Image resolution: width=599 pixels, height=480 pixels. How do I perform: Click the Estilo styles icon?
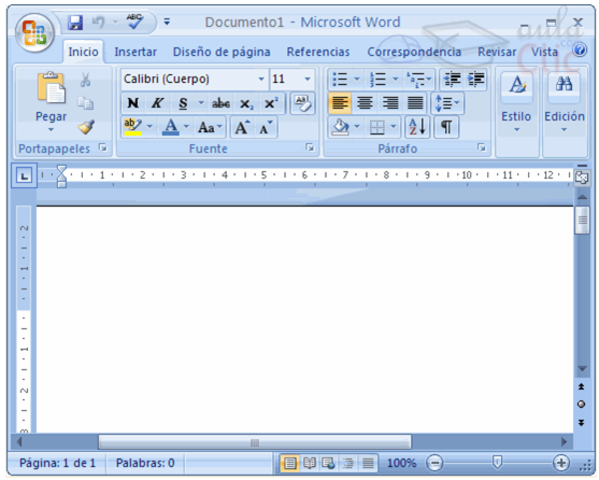tap(517, 85)
